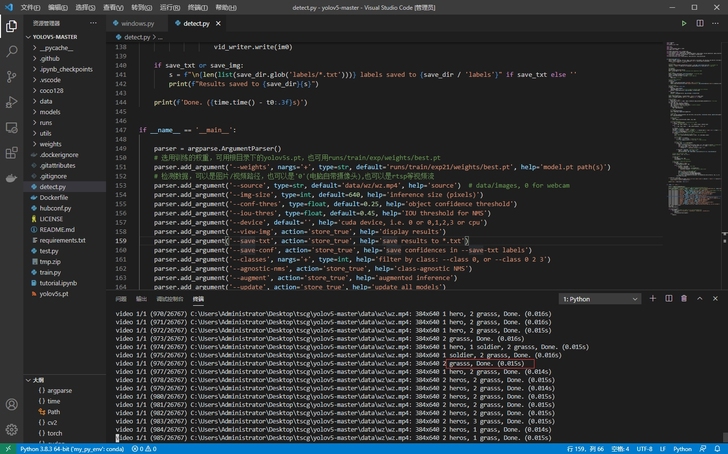728x454 pixels.
Task: Select terminal from 1: Python dropdown
Action: coord(600,299)
